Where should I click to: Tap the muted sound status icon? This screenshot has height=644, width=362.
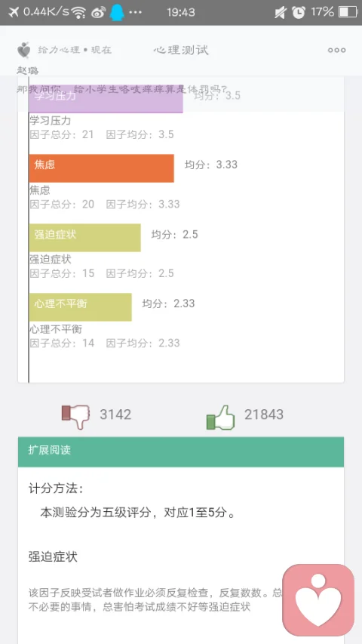click(x=281, y=13)
